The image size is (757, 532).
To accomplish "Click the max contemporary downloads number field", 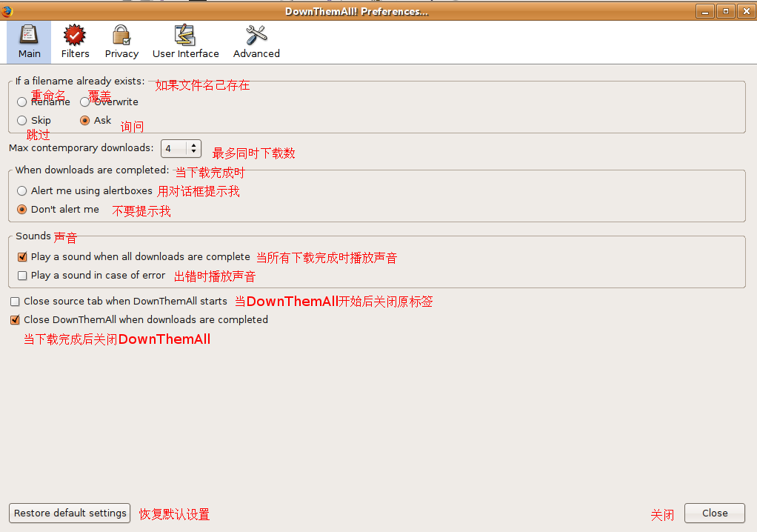I will tap(174, 149).
